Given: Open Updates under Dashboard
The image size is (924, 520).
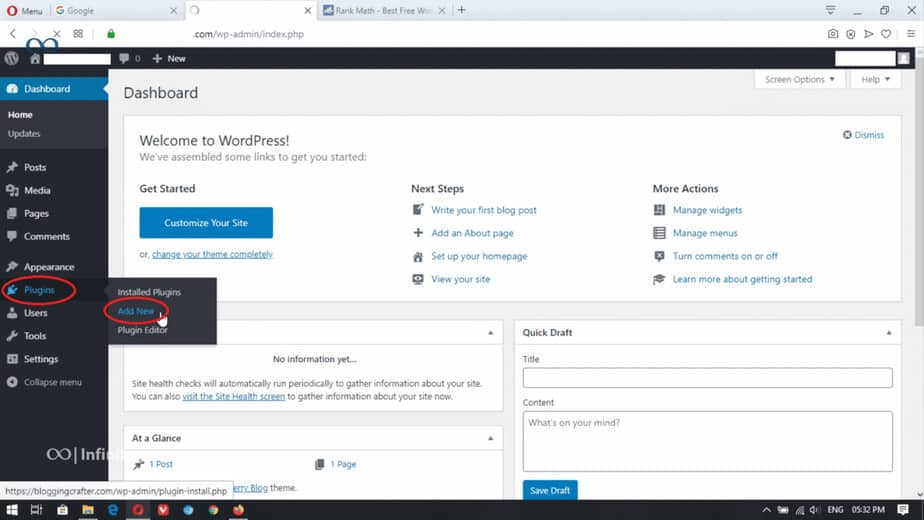Looking at the screenshot, I should tap(24, 134).
